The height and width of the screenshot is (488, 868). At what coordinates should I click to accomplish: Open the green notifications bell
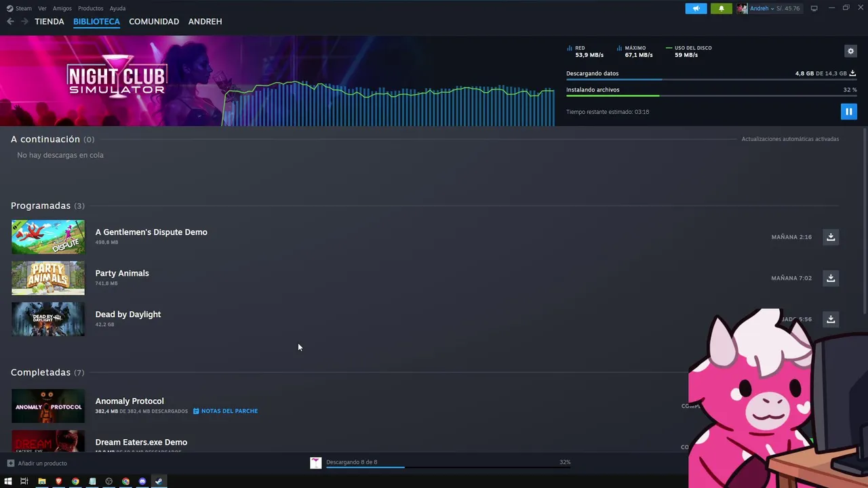click(721, 8)
